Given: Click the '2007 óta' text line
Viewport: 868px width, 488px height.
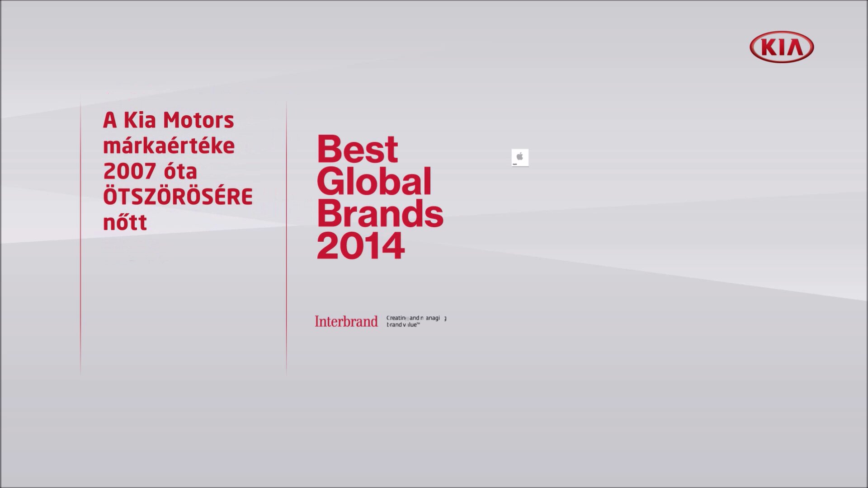Looking at the screenshot, I should point(150,172).
